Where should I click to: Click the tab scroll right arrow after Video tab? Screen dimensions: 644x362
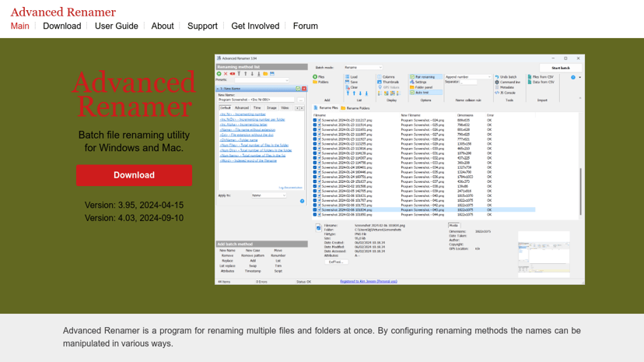pyautogui.click(x=302, y=108)
